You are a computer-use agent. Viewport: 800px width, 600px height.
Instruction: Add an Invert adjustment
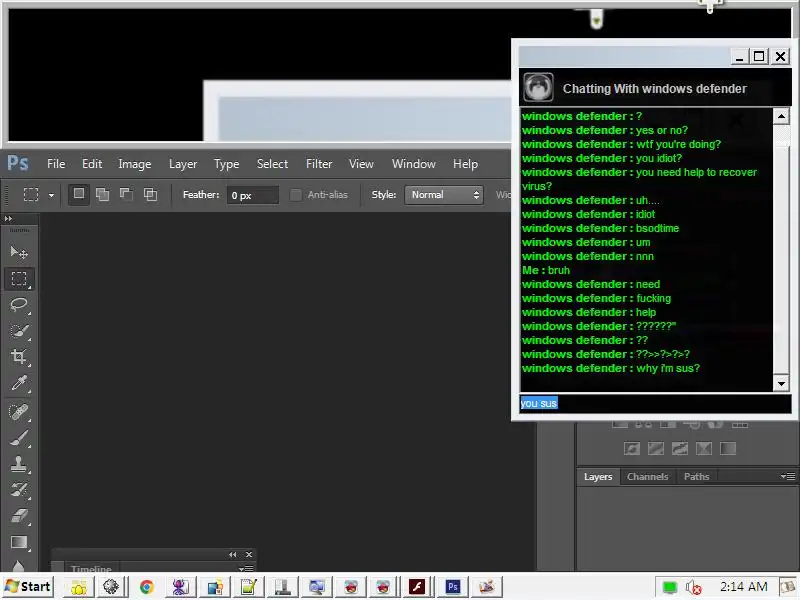pyautogui.click(x=632, y=448)
